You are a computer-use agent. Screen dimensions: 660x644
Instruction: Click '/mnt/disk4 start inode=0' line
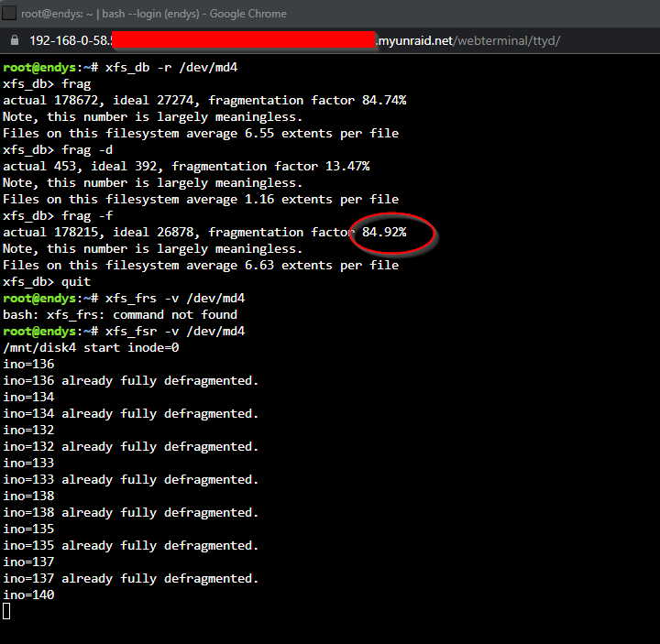pos(91,348)
